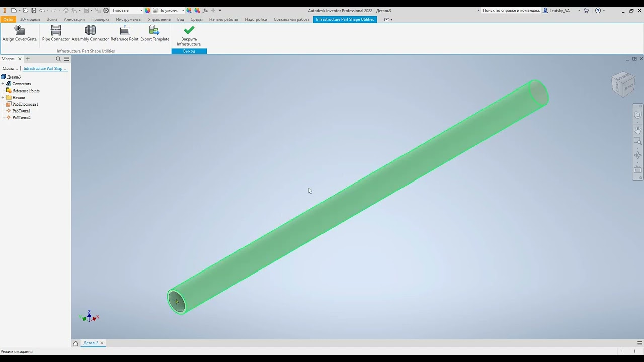Image resolution: width=644 pixels, height=362 pixels.
Task: Go to Home view icon in quick access
Action: 66,10
